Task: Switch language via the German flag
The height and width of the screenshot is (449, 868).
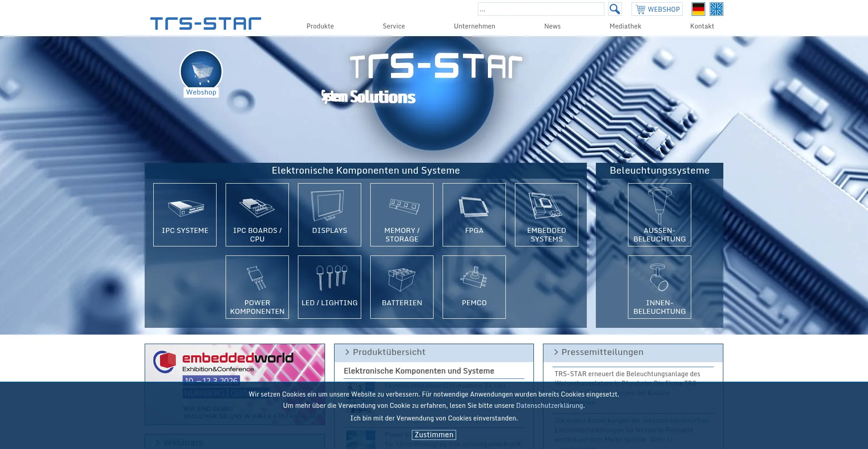Action: pos(698,9)
